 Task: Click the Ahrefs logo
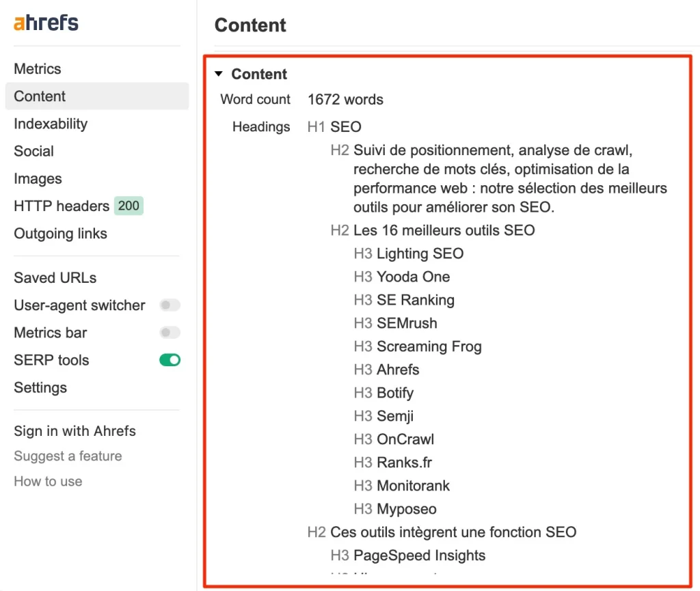pyautogui.click(x=46, y=23)
